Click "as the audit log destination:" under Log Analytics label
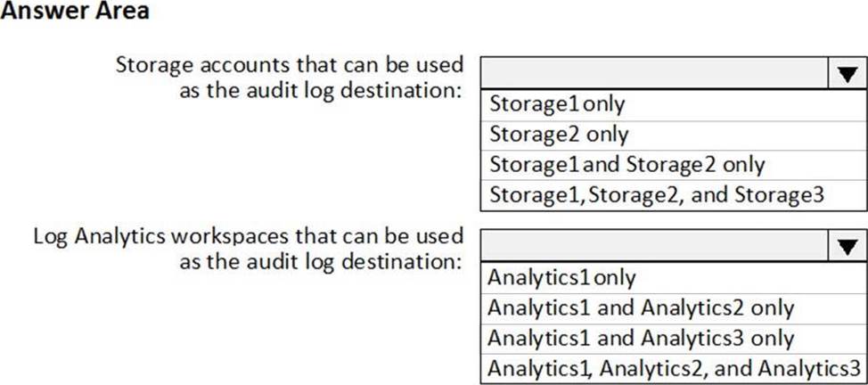 pos(322,262)
